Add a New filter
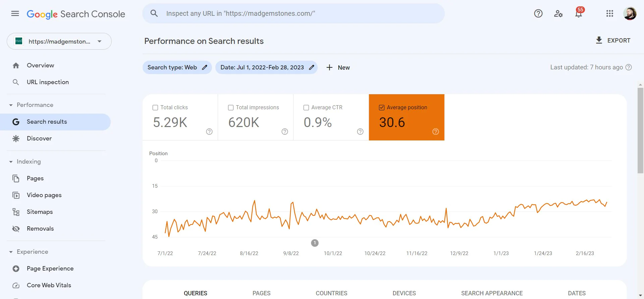 coord(338,67)
